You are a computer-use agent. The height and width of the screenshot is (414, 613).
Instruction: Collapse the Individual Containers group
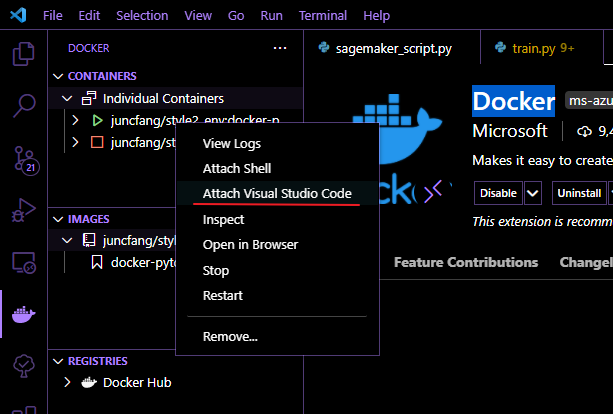click(67, 98)
